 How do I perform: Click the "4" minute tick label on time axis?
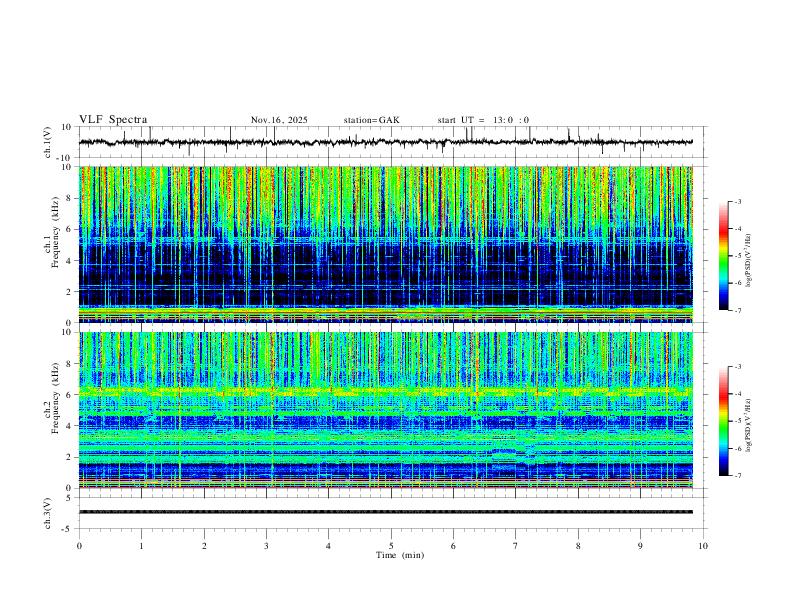coord(328,546)
